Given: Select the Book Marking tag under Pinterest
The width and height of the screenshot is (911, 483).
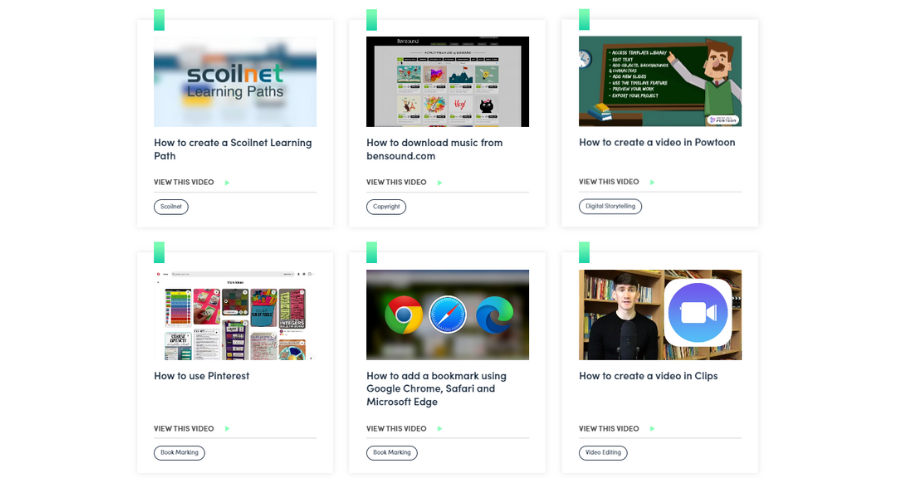Looking at the screenshot, I should (179, 453).
